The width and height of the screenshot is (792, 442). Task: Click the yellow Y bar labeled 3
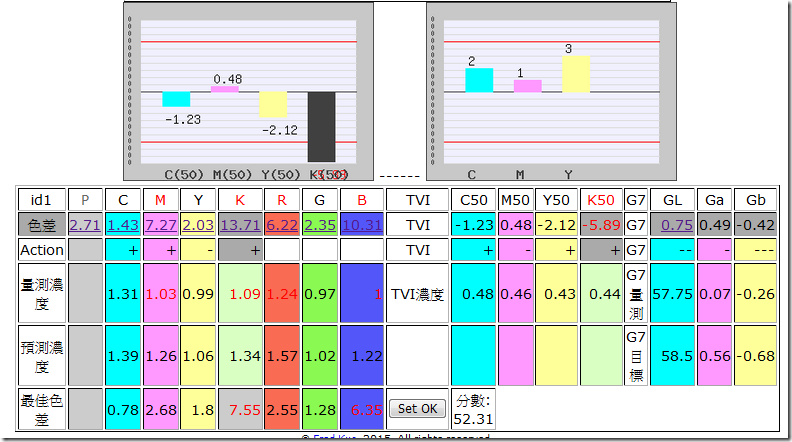click(x=576, y=74)
